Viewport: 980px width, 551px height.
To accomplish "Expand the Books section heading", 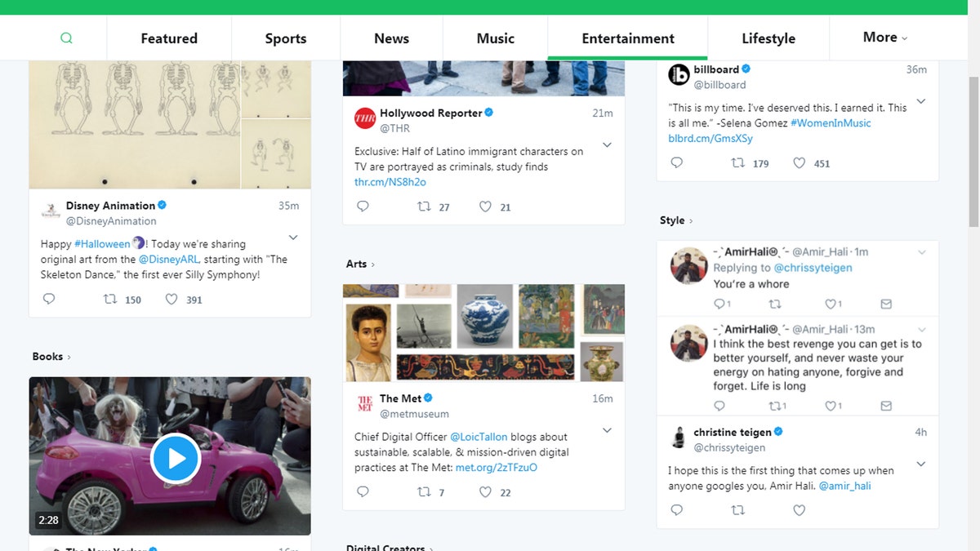I will 51,357.
